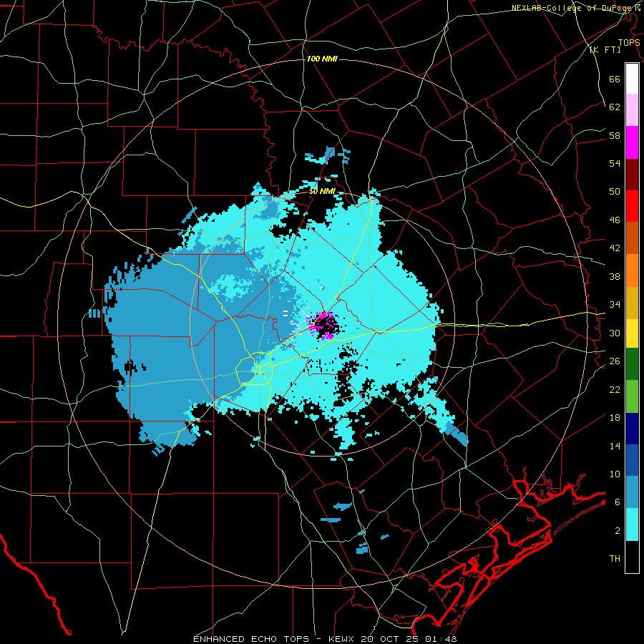Image resolution: width=644 pixels, height=644 pixels.
Task: Click the navy blue legend swatch
Action: tap(632, 429)
